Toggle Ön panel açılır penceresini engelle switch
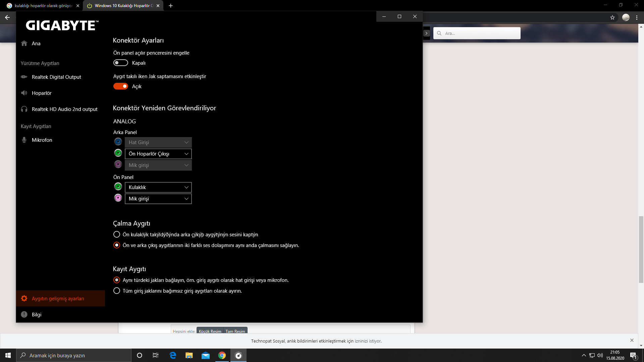The image size is (644, 362). (121, 63)
